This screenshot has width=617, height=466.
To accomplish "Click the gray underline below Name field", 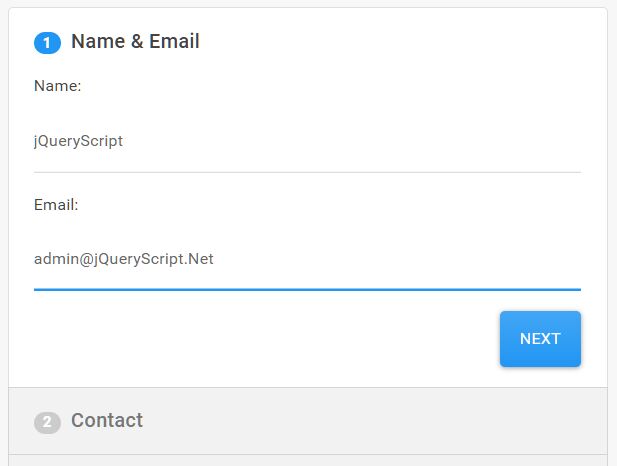I will click(x=307, y=172).
